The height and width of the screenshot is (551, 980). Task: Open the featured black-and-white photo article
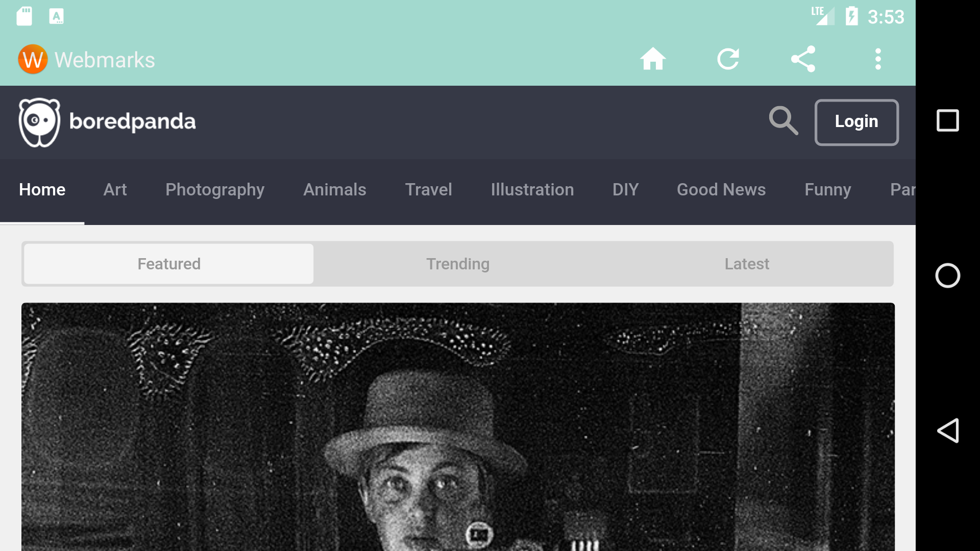tap(458, 427)
